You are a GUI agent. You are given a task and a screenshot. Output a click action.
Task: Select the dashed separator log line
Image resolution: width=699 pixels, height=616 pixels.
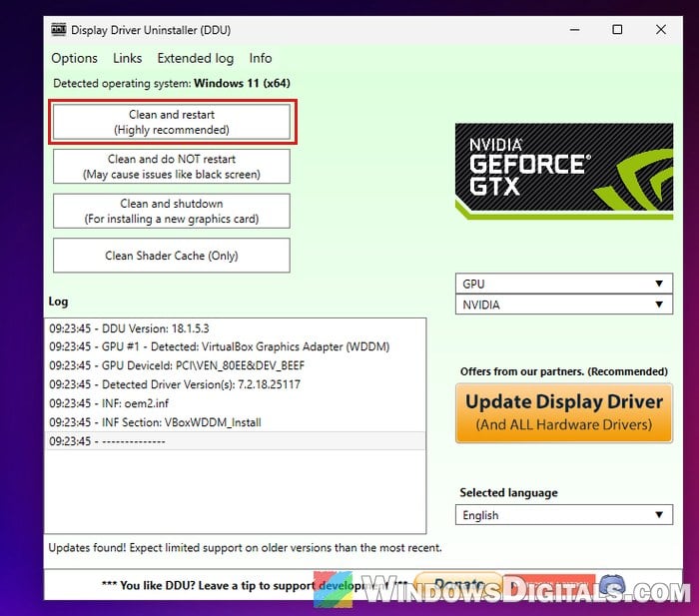[235, 441]
